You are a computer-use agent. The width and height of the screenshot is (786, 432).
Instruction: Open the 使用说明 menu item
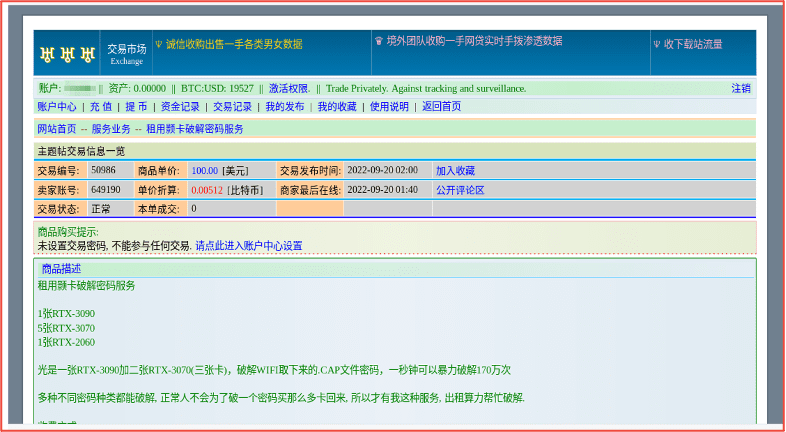coord(389,107)
